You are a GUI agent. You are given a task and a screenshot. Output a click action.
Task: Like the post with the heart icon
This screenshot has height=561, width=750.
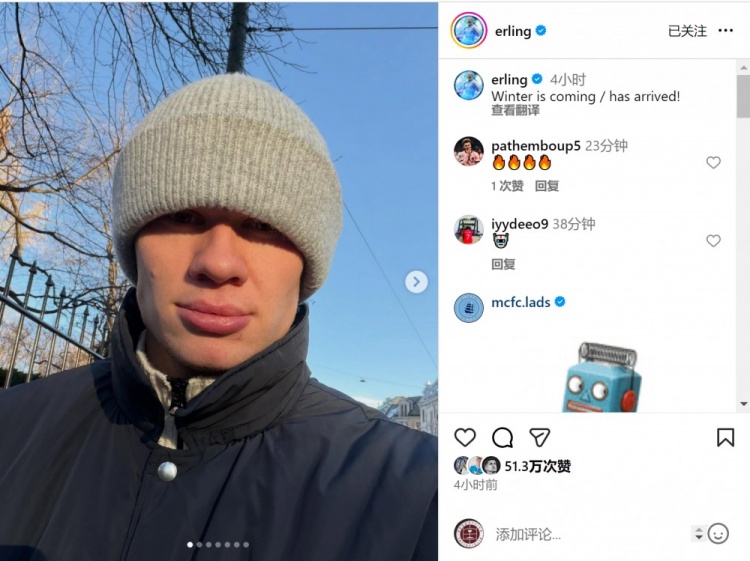point(464,437)
